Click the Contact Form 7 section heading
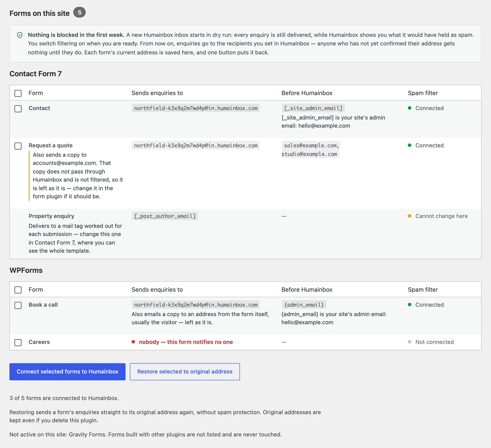491x448 pixels. tap(36, 74)
